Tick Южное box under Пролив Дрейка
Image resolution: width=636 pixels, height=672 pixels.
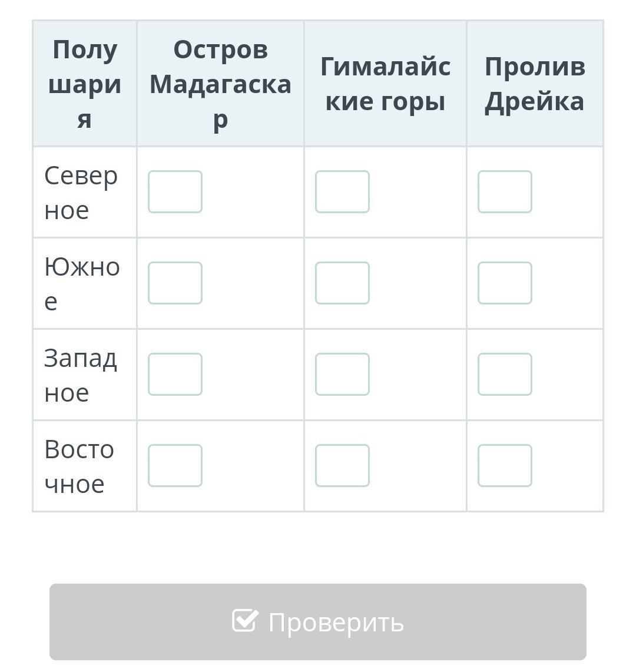pyautogui.click(x=505, y=283)
